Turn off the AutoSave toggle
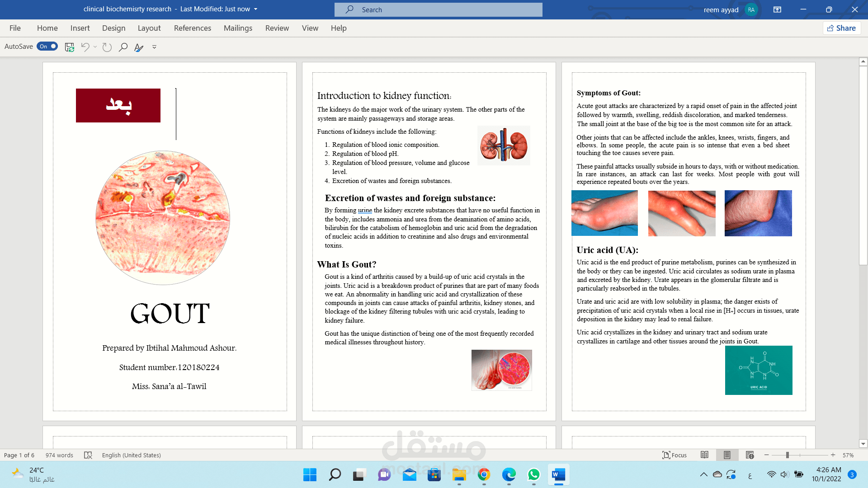Image resolution: width=868 pixels, height=488 pixels. pos(47,46)
